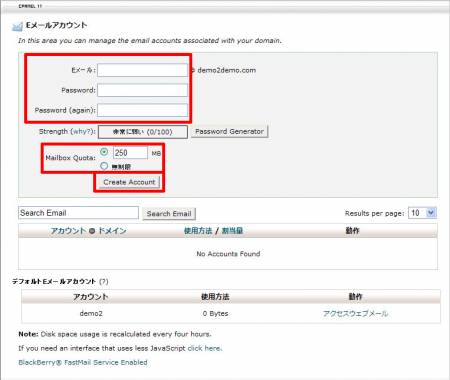Select the 250 MB quota radio button
Viewport: 450px width, 380px height.
coord(104,152)
